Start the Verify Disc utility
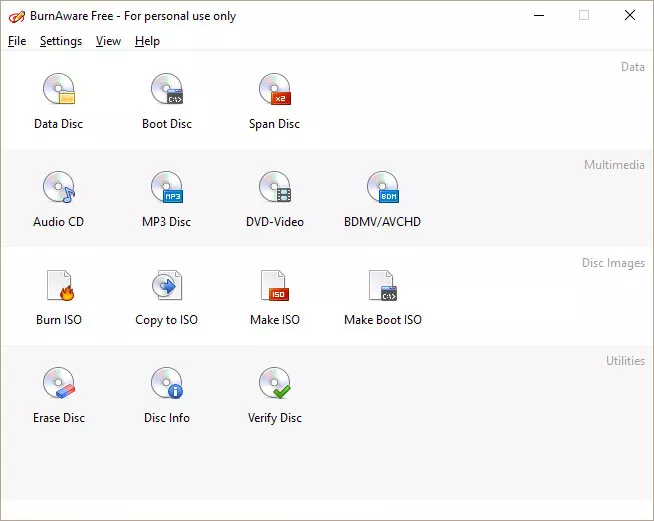This screenshot has height=521, width=654. [274, 395]
